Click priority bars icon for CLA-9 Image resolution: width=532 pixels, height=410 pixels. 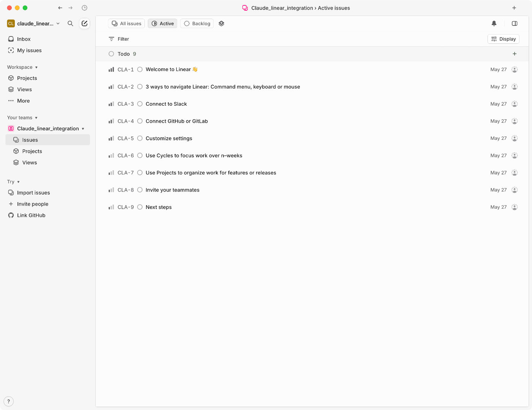point(111,207)
